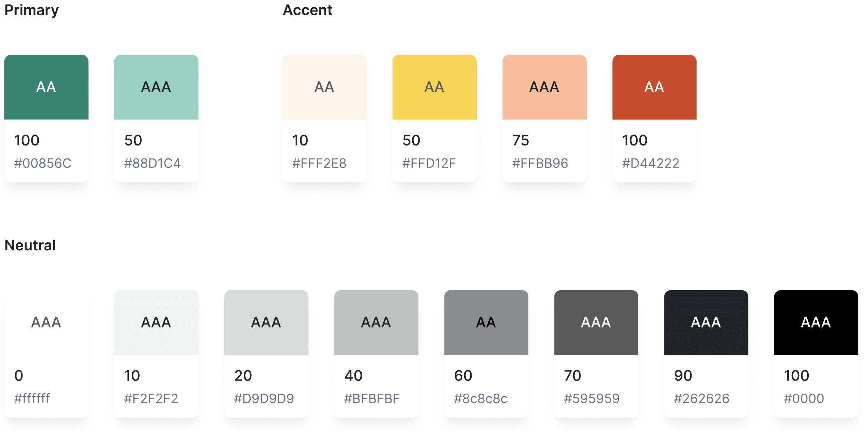The height and width of the screenshot is (445, 868).
Task: Click the #00856C hex code text
Action: click(x=43, y=163)
